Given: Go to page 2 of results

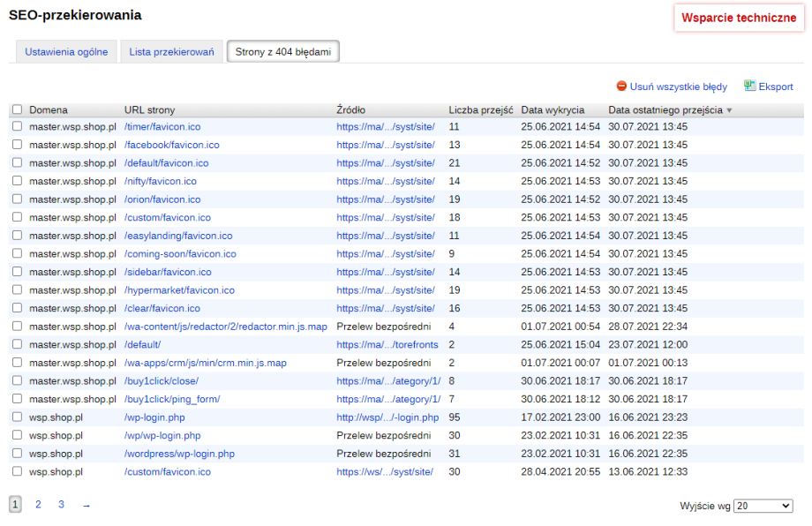Looking at the screenshot, I should pos(38,505).
